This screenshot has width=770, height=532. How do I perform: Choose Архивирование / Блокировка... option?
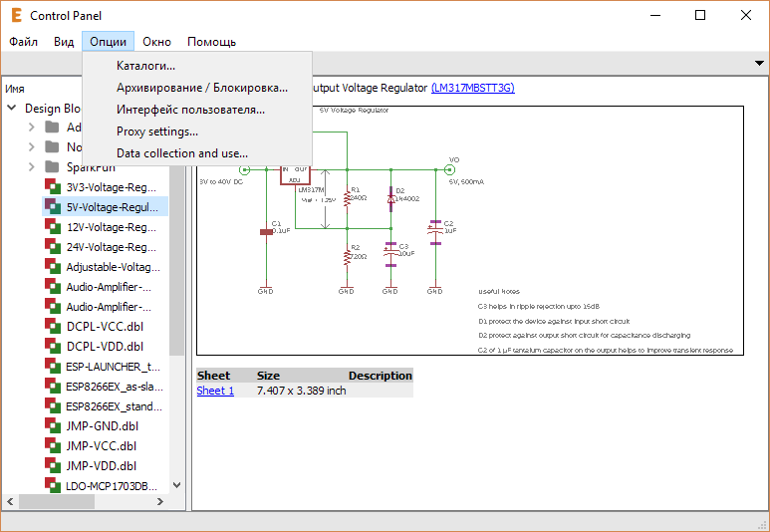pyautogui.click(x=197, y=88)
